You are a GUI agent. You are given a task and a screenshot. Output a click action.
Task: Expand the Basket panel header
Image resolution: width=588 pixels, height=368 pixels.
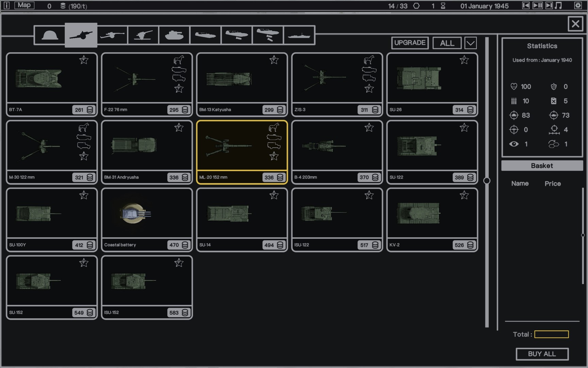(x=542, y=166)
